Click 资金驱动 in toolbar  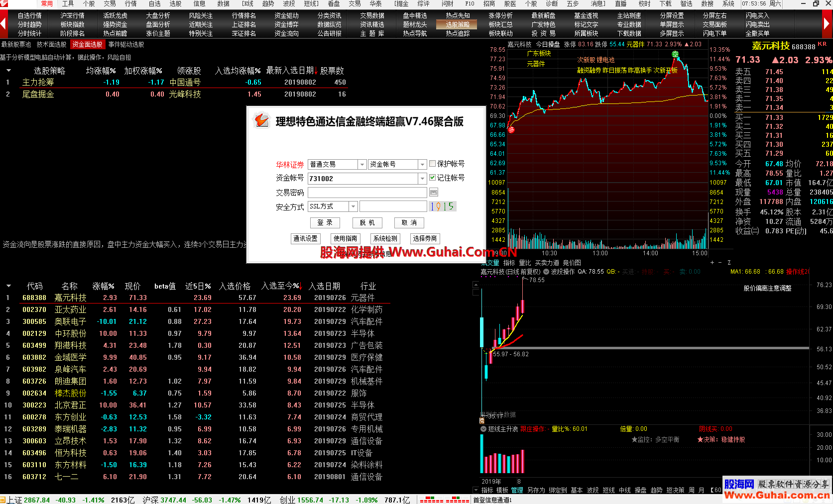(x=287, y=15)
